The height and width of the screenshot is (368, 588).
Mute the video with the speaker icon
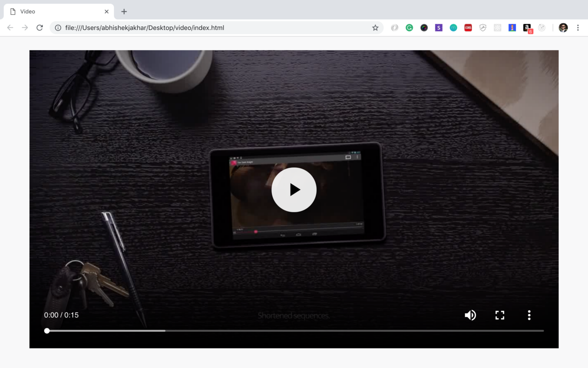[470, 315]
